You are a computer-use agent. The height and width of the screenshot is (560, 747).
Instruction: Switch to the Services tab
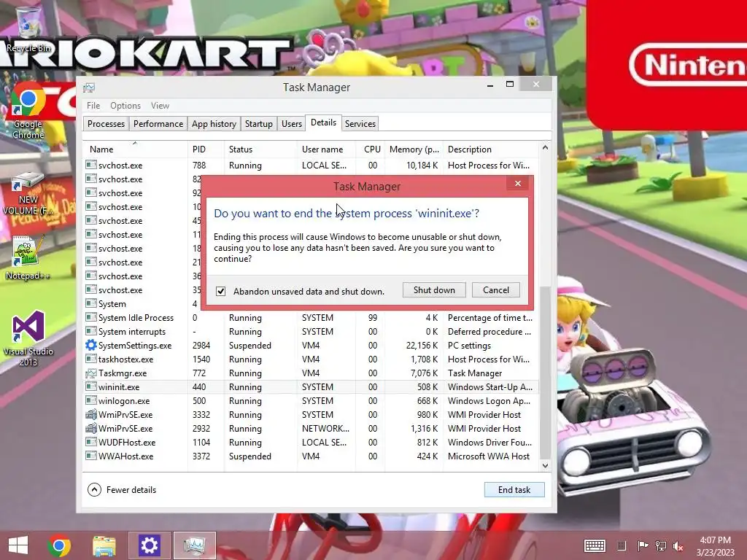(360, 124)
